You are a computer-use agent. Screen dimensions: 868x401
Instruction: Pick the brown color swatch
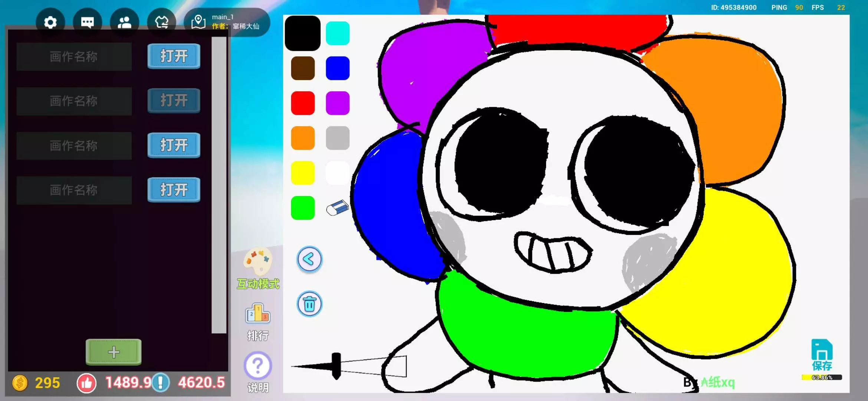coord(303,68)
